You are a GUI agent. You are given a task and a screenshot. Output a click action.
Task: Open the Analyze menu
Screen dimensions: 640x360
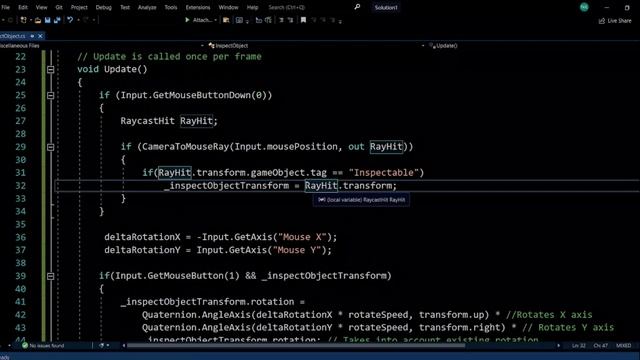click(147, 7)
